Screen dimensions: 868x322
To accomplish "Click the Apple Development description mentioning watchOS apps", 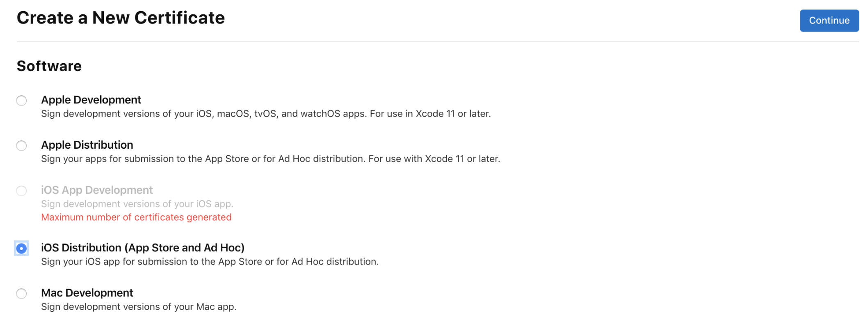I will pos(266,114).
